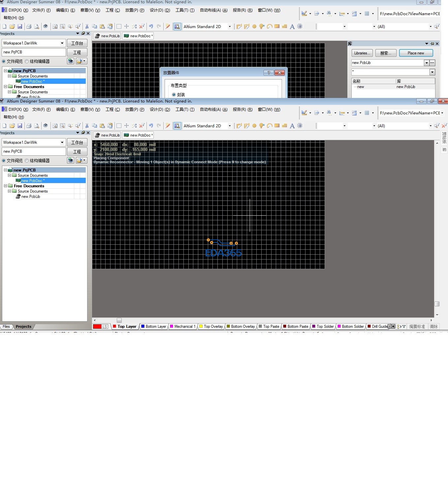Click the Interactive Routing icon in front window
The image size is (448, 495).
click(x=239, y=126)
